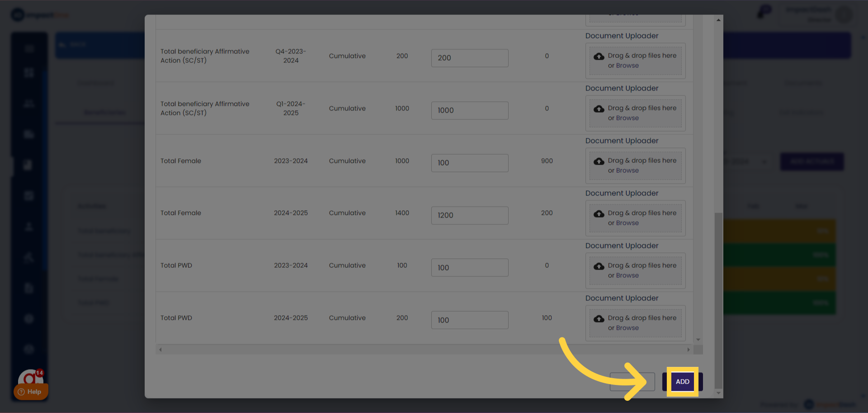Click upload cloud icon in Total Female 2023-2024 row
Viewport: 868px width, 413px height.
click(599, 161)
